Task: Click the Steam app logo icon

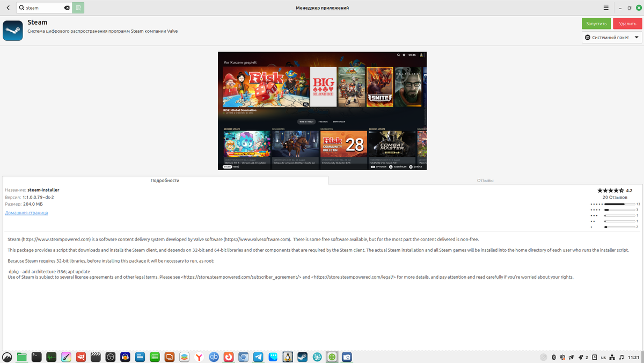Action: (x=12, y=31)
